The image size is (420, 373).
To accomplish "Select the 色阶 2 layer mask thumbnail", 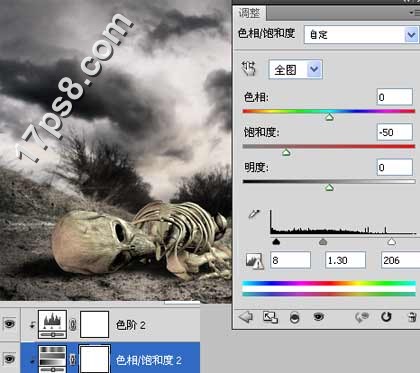I will click(95, 324).
